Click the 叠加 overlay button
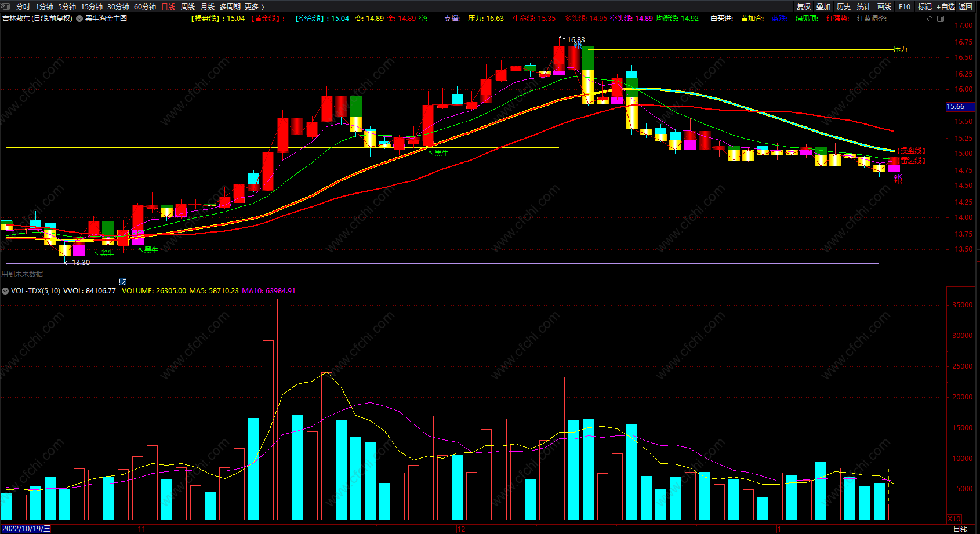 [x=823, y=6]
